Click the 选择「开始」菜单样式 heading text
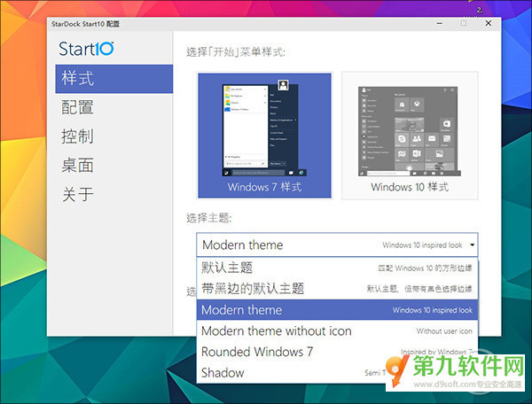Image resolution: width=532 pixels, height=404 pixels. pos(236,52)
